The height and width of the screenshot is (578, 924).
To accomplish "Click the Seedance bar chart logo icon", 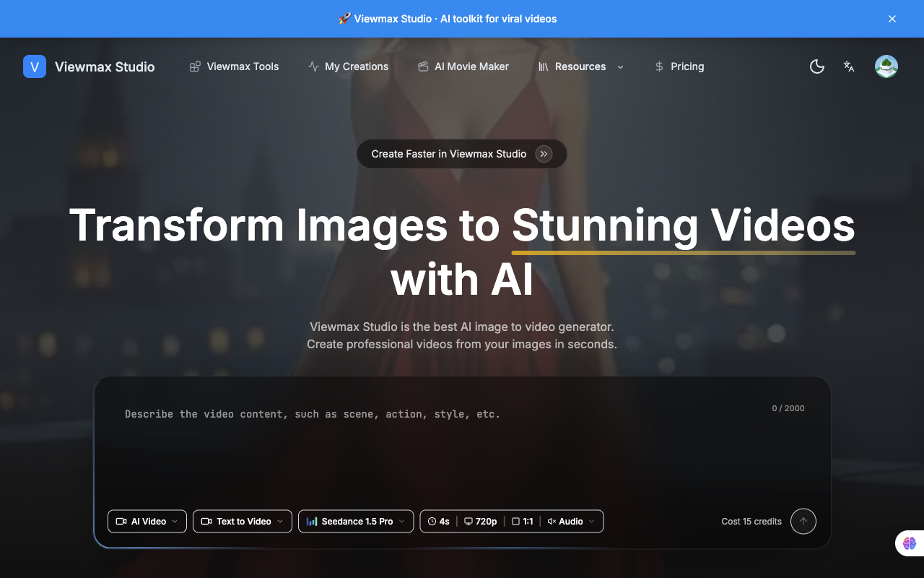I will click(x=312, y=522).
